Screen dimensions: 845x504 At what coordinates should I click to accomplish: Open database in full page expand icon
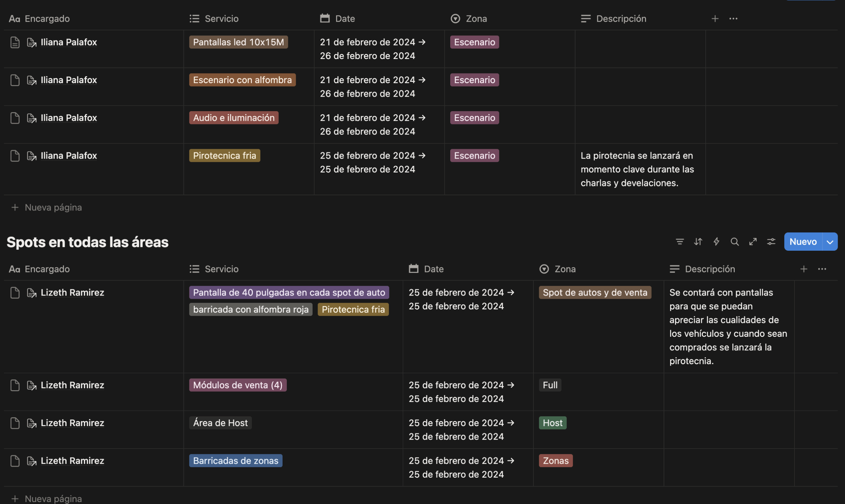click(753, 241)
